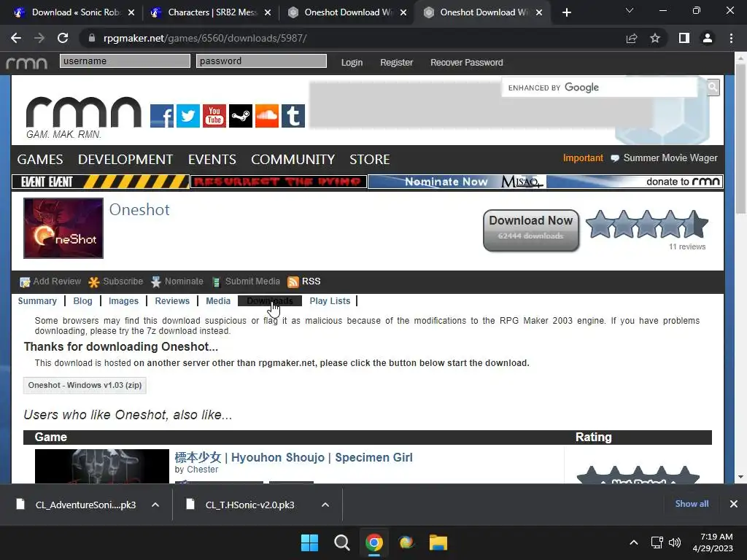Switch to Download Sonic Robo browser tab
747x560 pixels.
pyautogui.click(x=74, y=12)
